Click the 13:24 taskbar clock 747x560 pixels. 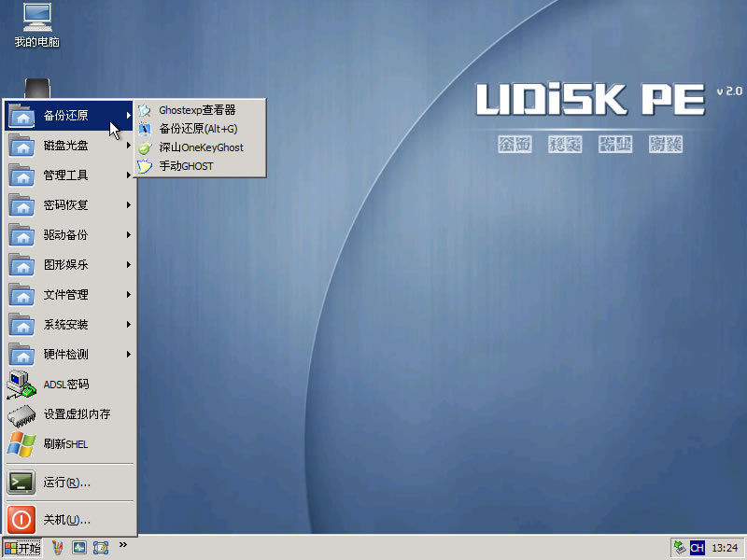tap(725, 548)
